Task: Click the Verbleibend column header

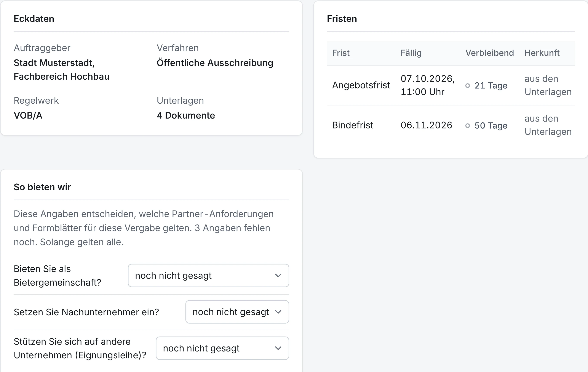Action: click(x=490, y=53)
